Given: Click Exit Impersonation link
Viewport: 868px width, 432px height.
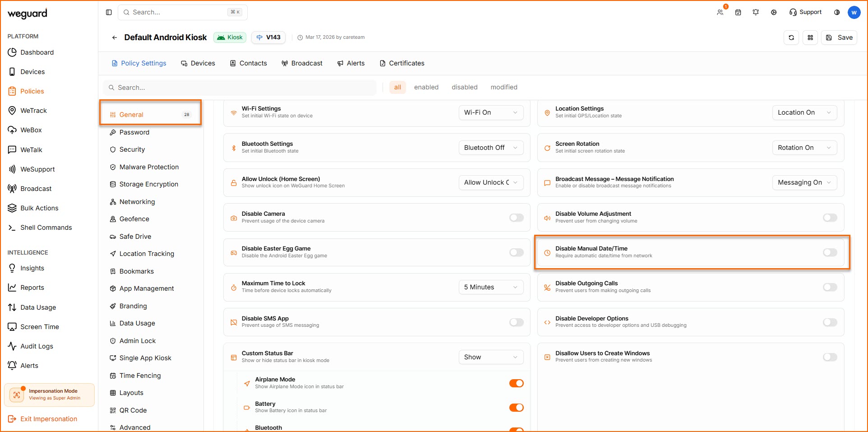Looking at the screenshot, I should pyautogui.click(x=48, y=419).
